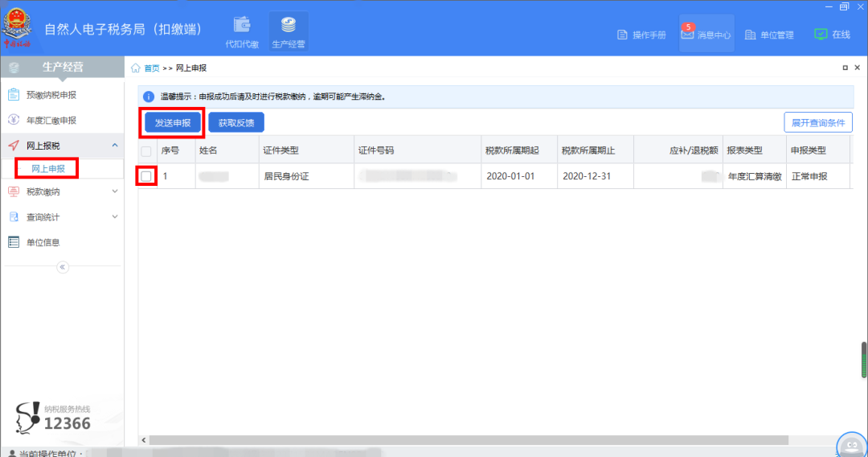Click the 首页 breadcrumb link

point(152,68)
